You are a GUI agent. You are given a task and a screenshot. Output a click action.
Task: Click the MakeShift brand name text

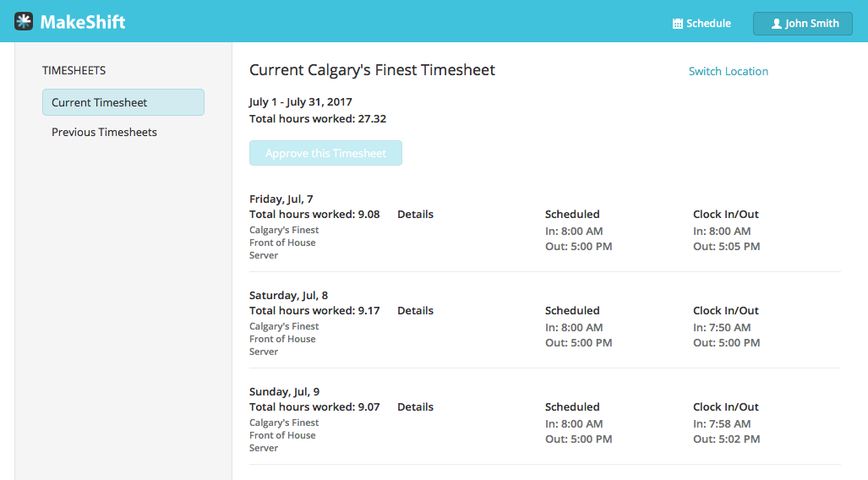83,22
